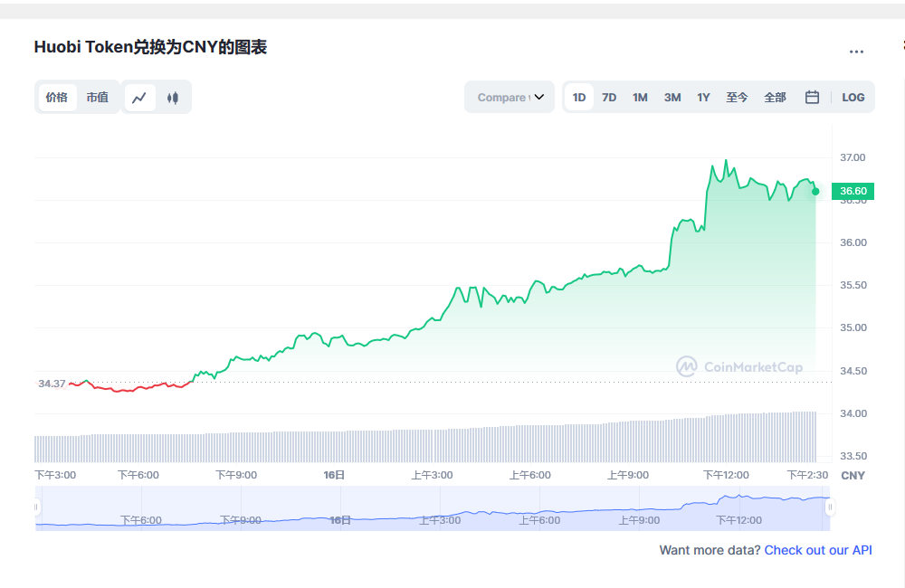
Task: Click the 下午9:00 label on the main time axis
Action: pyautogui.click(x=236, y=475)
